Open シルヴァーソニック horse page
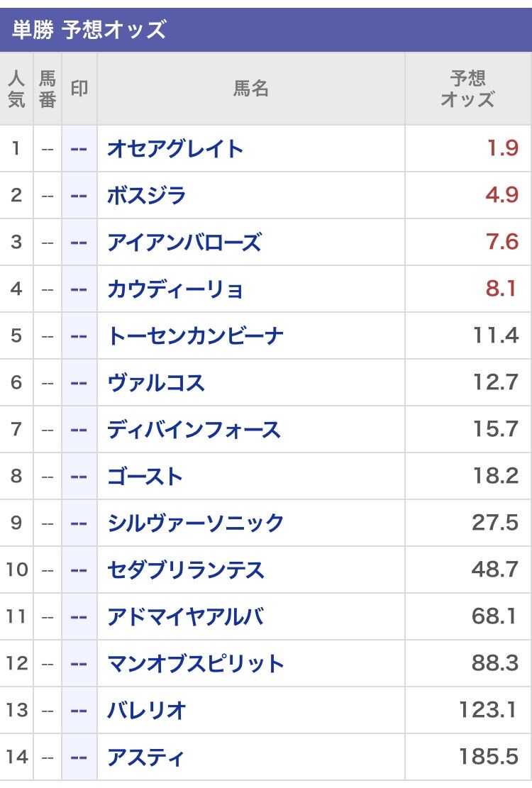This screenshot has width=532, height=788. pyautogui.click(x=195, y=523)
